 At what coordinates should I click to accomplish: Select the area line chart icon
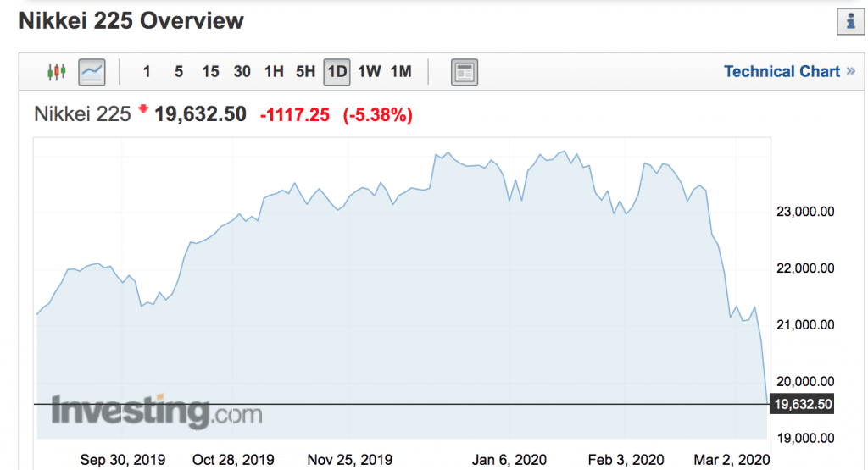coord(92,72)
